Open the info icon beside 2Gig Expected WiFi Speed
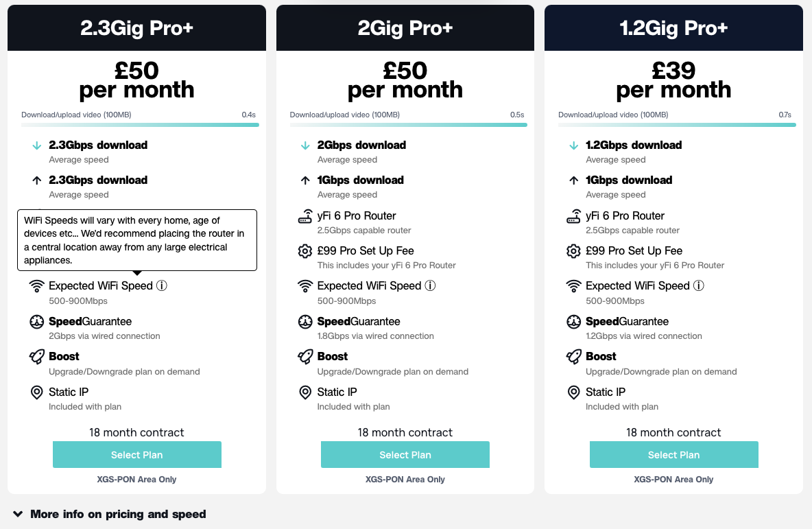Screen dimensions: 812x529 (x=430, y=285)
